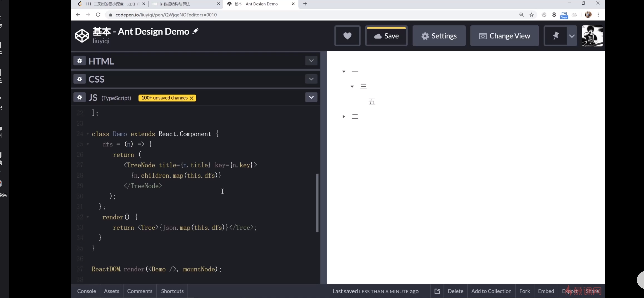The image size is (644, 298).
Task: Dismiss the 100+ unsaved changes badge
Action: pos(191,98)
